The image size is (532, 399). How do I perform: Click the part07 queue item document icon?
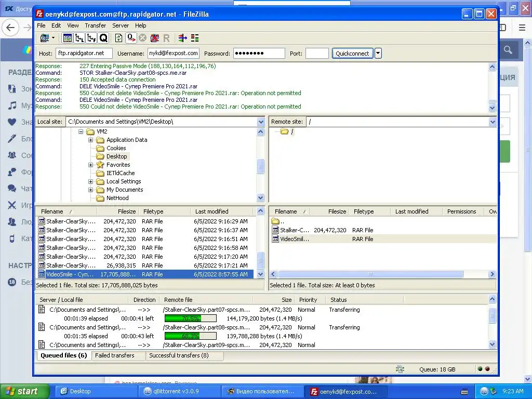tap(42, 310)
